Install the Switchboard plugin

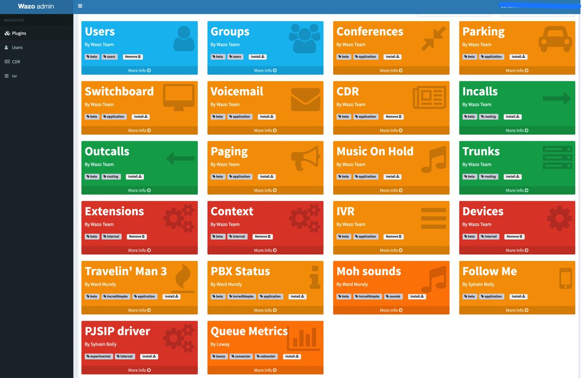[x=140, y=117]
